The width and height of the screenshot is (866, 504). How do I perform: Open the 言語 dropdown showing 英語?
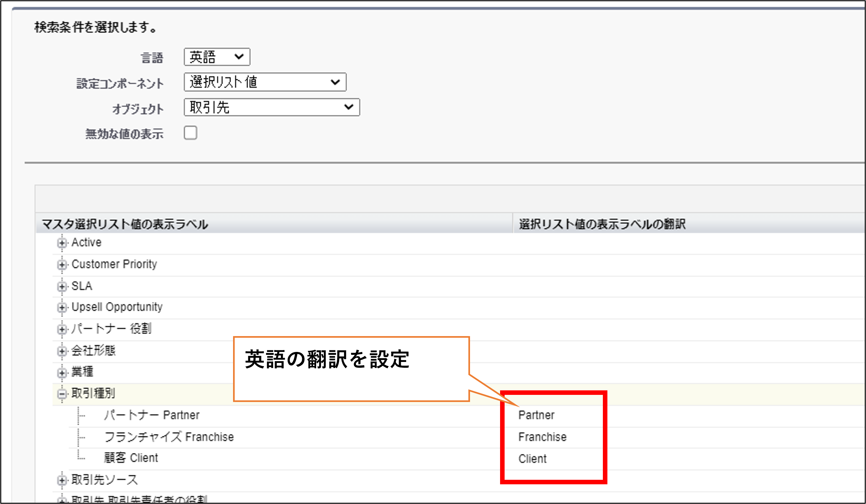(x=217, y=57)
